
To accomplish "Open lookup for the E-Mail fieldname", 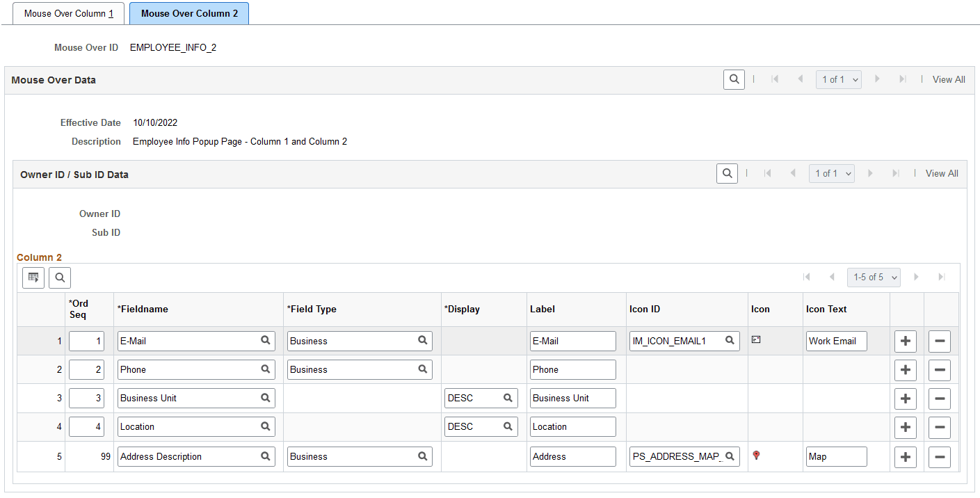I will [x=265, y=341].
